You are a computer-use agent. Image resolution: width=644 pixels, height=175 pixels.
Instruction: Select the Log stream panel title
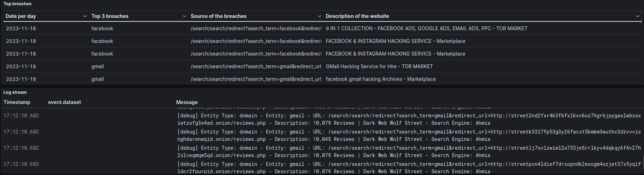[x=15, y=92]
